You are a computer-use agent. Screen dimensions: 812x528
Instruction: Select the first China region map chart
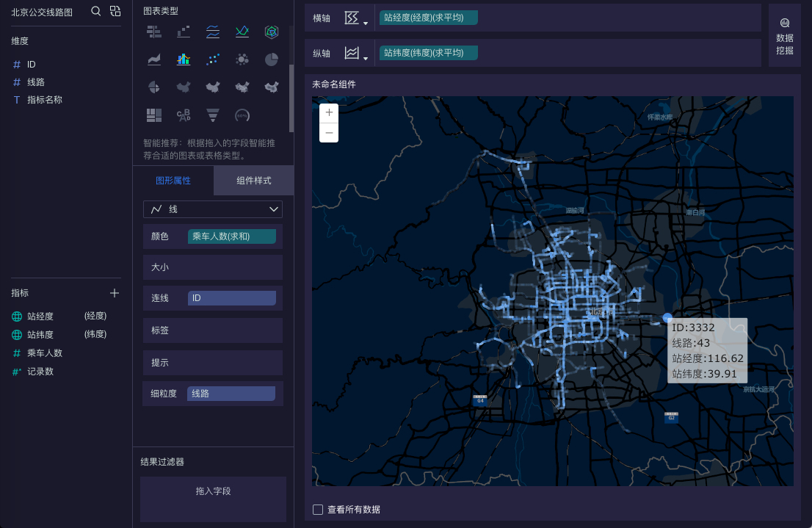pos(184,87)
